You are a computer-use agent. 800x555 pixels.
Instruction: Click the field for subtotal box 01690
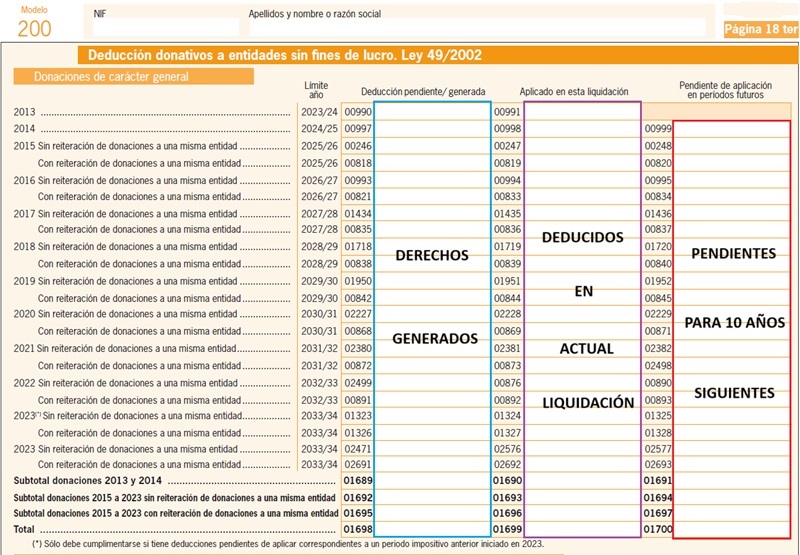582,481
